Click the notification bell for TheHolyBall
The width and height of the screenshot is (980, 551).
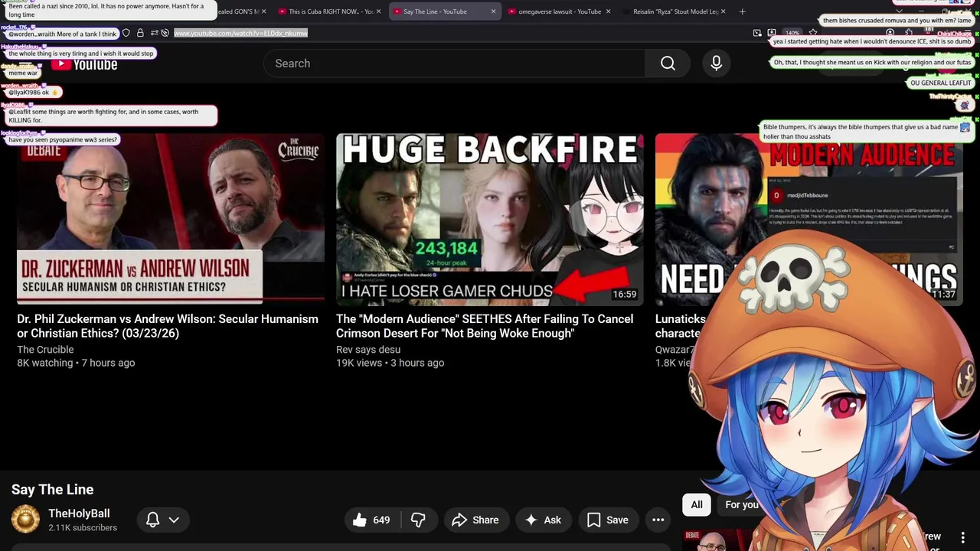click(x=153, y=520)
